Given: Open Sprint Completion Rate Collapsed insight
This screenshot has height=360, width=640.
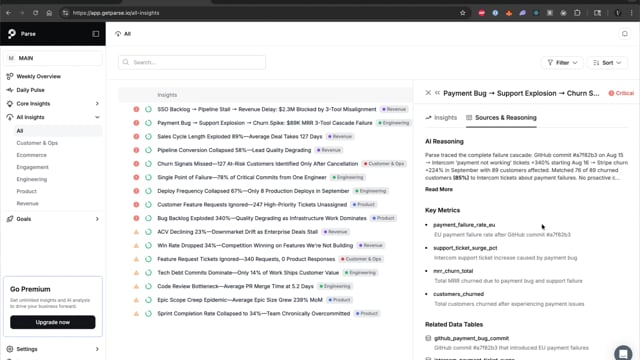Looking at the screenshot, I should (x=253, y=313).
